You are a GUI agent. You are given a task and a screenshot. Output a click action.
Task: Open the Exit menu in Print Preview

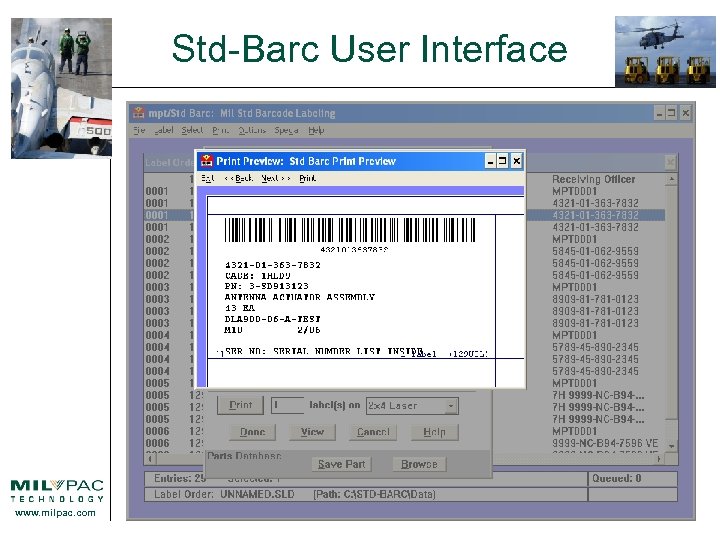click(x=208, y=178)
